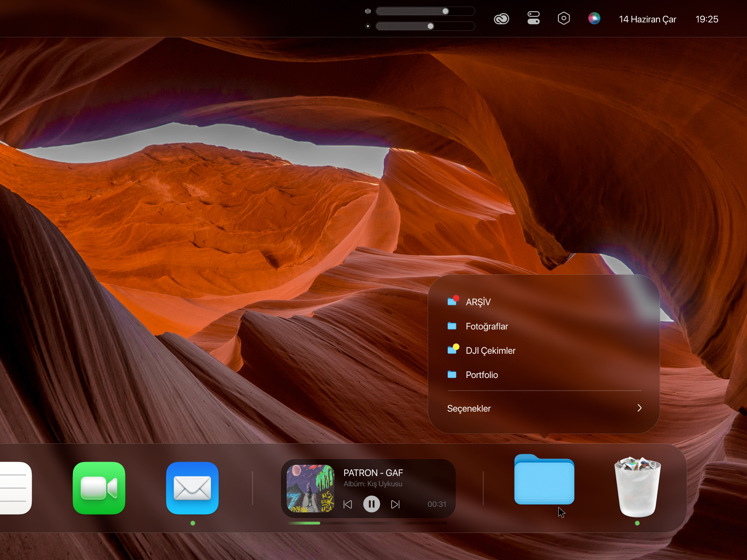The width and height of the screenshot is (747, 560).
Task: Open date 14 Haziran Çar
Action: pos(648,19)
